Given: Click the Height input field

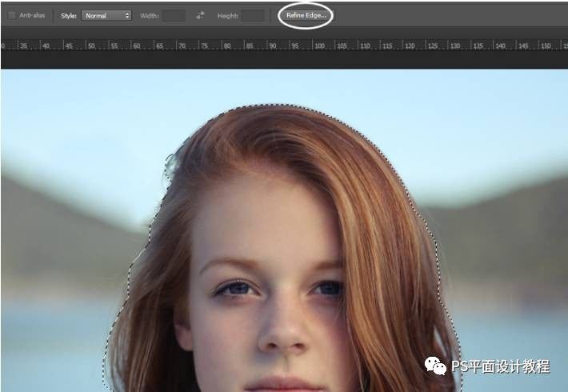Looking at the screenshot, I should pos(253,15).
